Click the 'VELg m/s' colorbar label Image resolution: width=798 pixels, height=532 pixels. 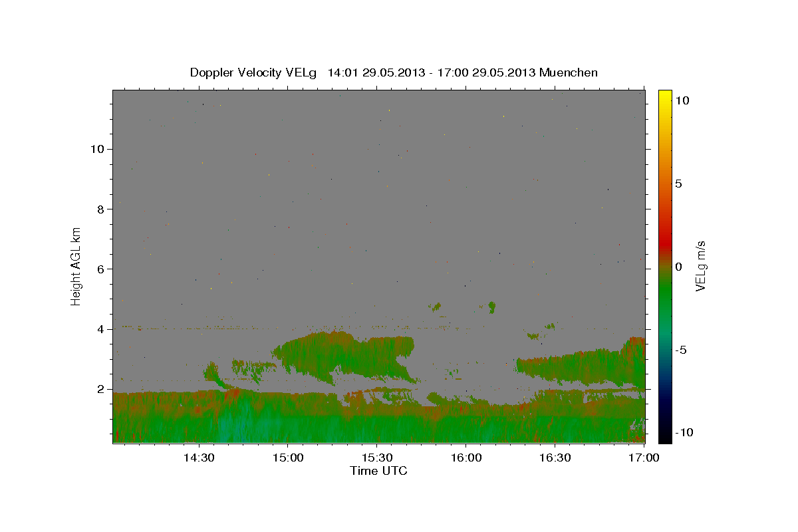coord(700,266)
